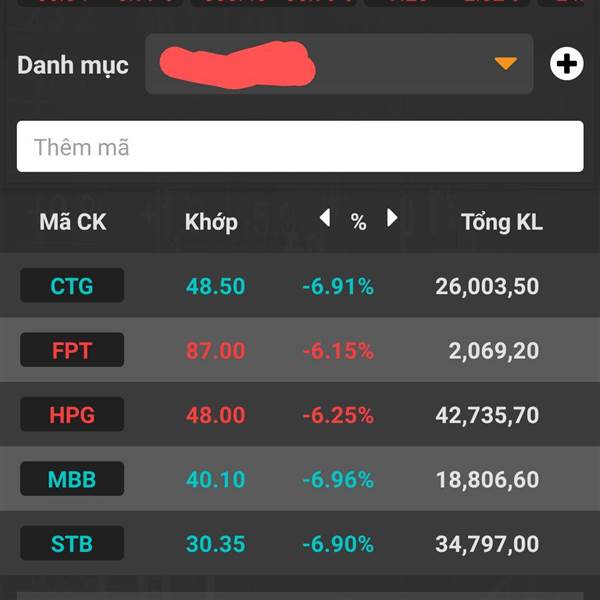This screenshot has width=600, height=600.
Task: Click the right arrow beside % column
Action: click(x=392, y=218)
